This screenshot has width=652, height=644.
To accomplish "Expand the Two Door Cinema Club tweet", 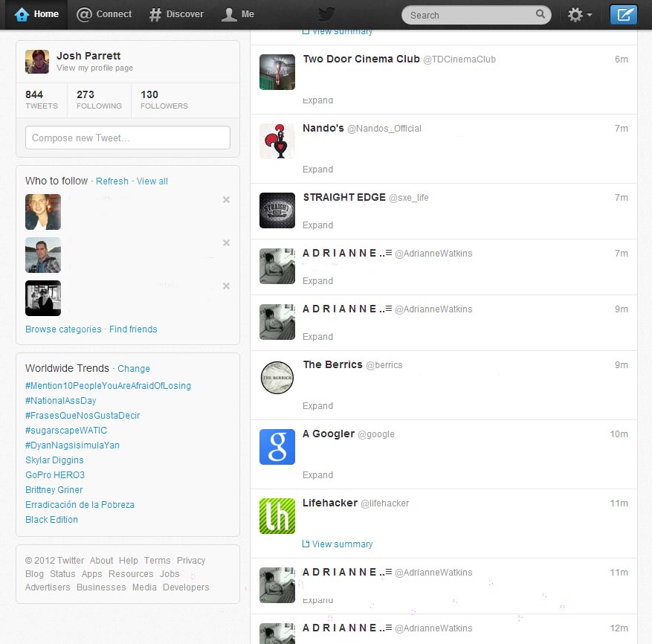I will coord(317,100).
